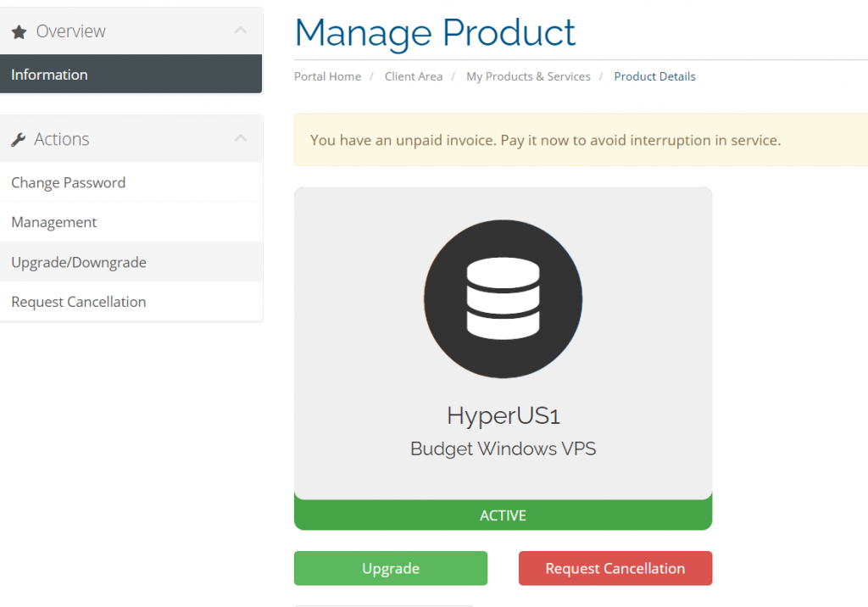Click the red Request Cancellation button
This screenshot has width=868, height=607.
[x=615, y=568]
